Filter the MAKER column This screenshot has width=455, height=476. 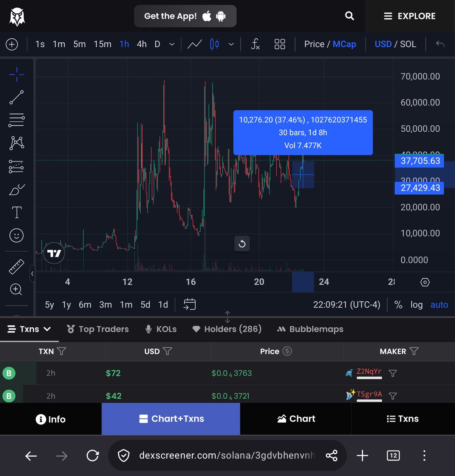[414, 351]
